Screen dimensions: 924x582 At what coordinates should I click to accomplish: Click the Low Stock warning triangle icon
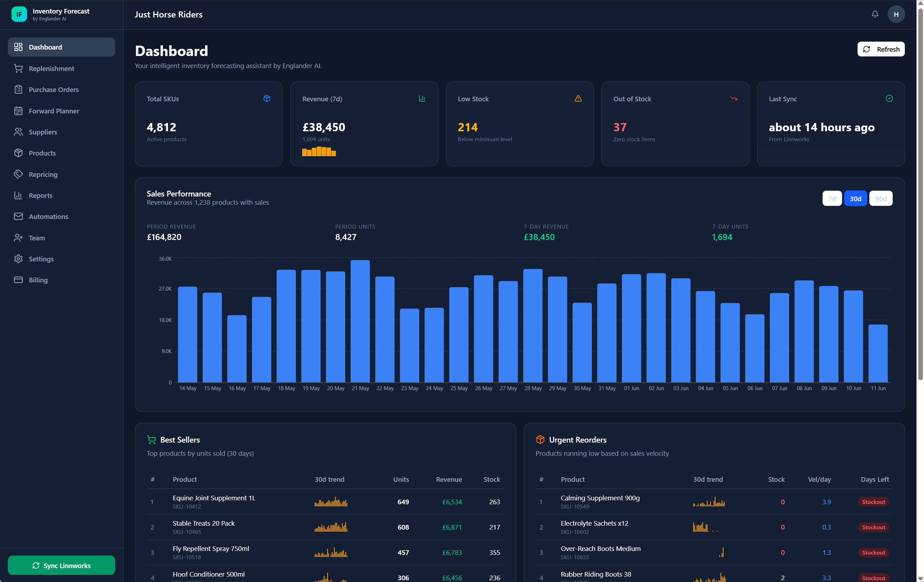(x=578, y=98)
